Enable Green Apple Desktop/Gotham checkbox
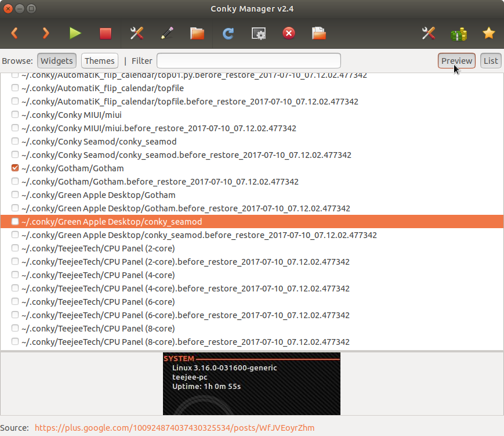Screen dimensions: 504x436 [x=14, y=194]
